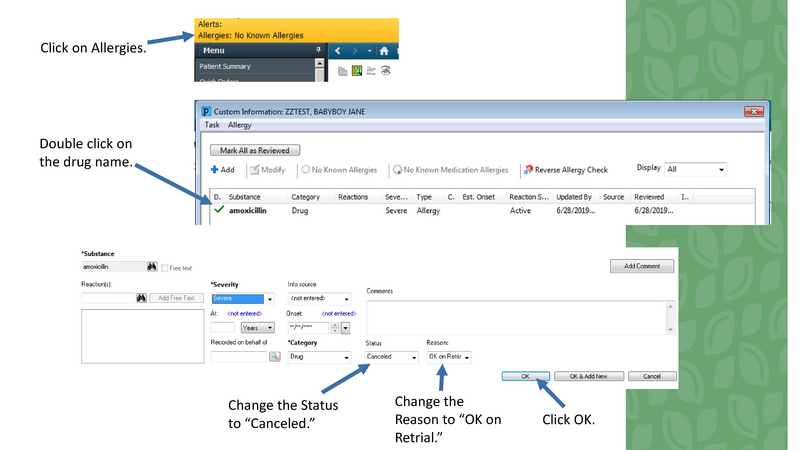Click the Add Comment button
This screenshot has width=800, height=450.
coord(641,266)
